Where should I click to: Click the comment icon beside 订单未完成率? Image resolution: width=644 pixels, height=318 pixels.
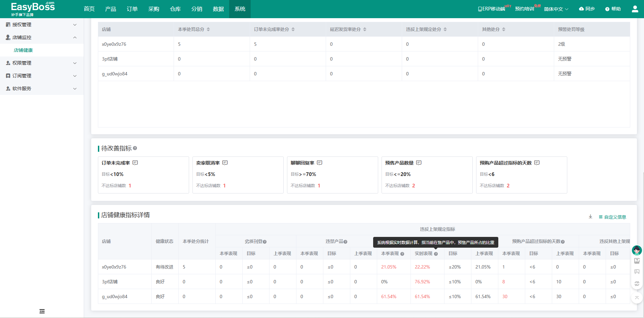click(x=135, y=163)
